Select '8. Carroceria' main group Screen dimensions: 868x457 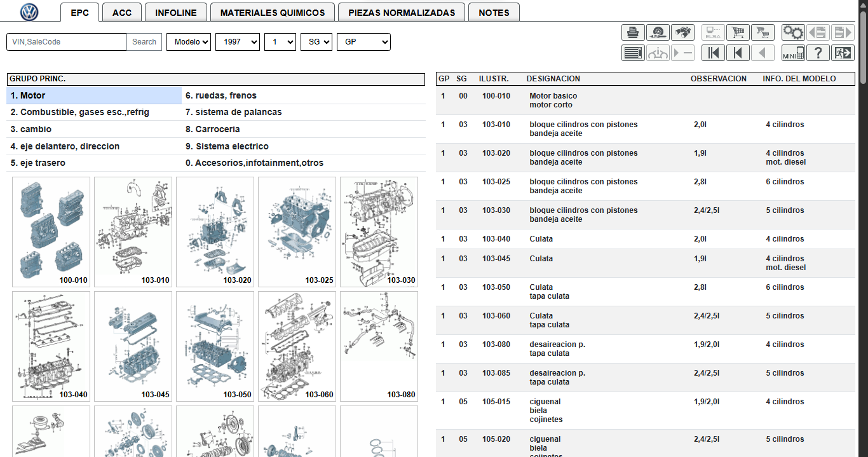click(x=217, y=129)
